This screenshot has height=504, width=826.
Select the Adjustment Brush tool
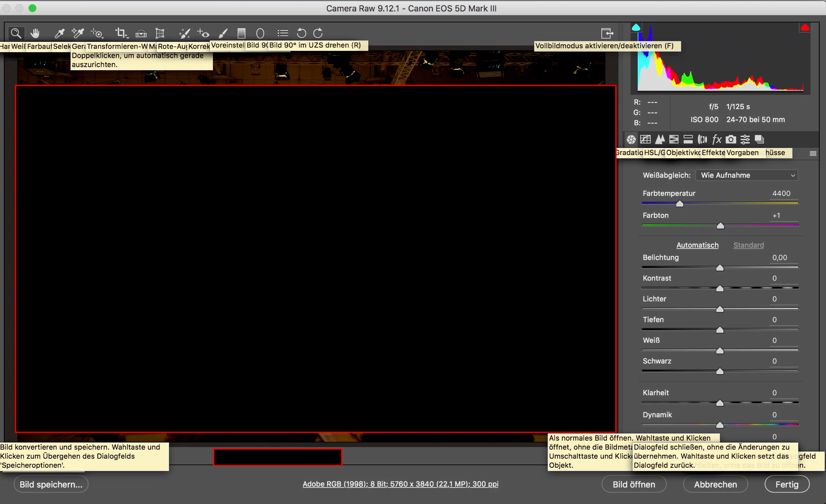(223, 33)
